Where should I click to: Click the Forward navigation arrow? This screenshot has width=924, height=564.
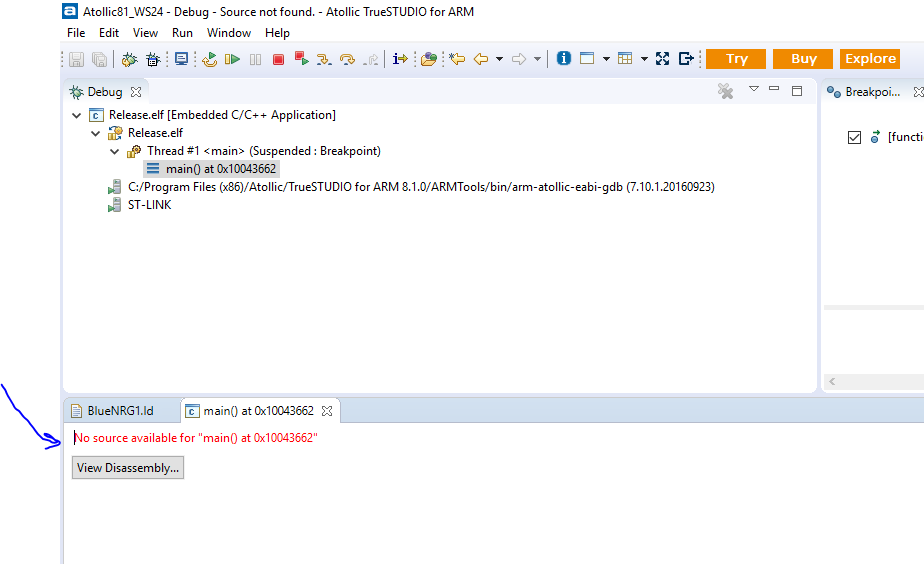coord(519,59)
